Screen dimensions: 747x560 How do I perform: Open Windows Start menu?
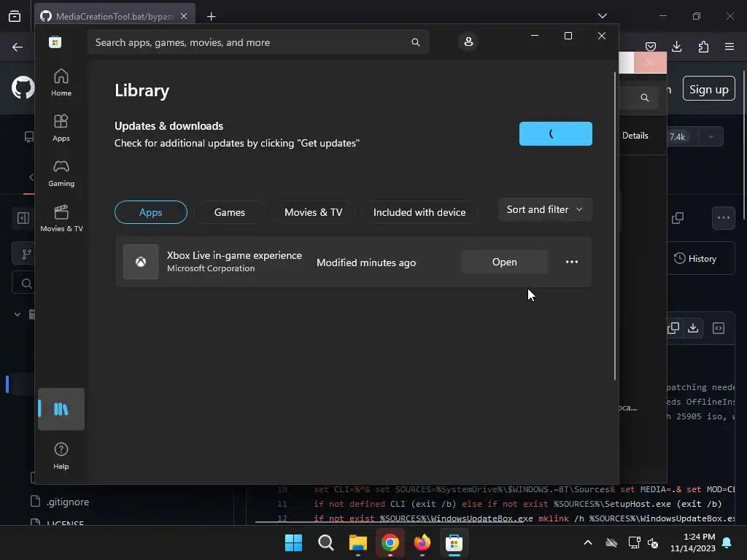(x=293, y=542)
